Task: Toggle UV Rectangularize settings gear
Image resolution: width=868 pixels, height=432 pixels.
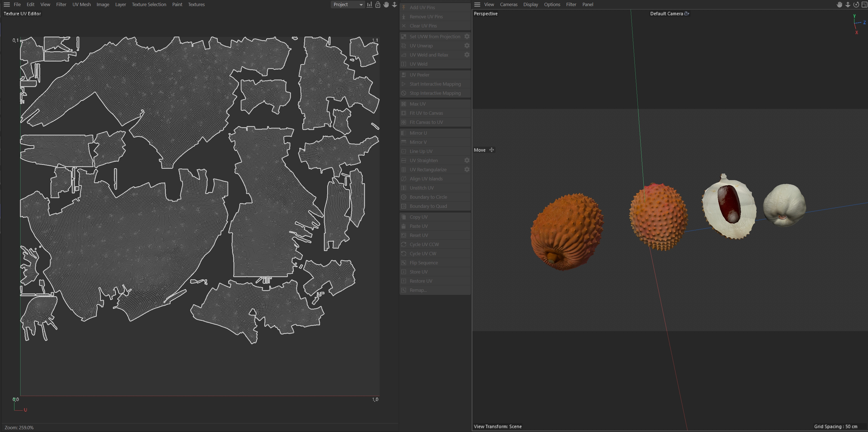Action: pos(467,169)
